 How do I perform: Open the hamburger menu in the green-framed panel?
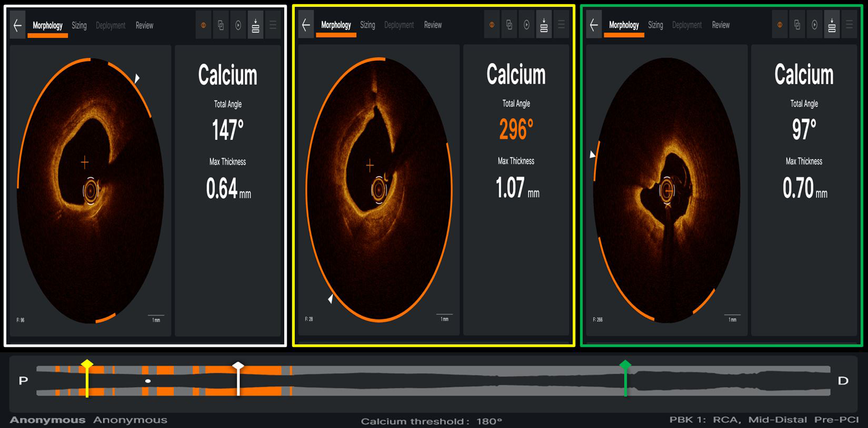pos(849,25)
